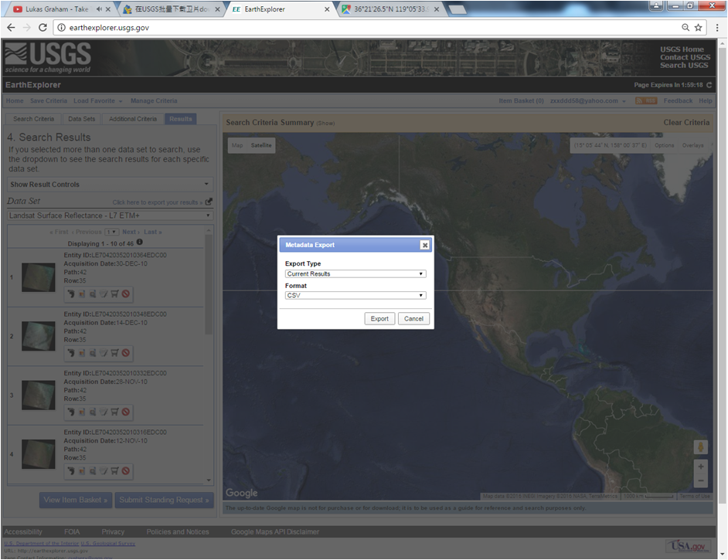Switch to Additional Criteria tab
This screenshot has height=560, width=728.
pos(133,119)
